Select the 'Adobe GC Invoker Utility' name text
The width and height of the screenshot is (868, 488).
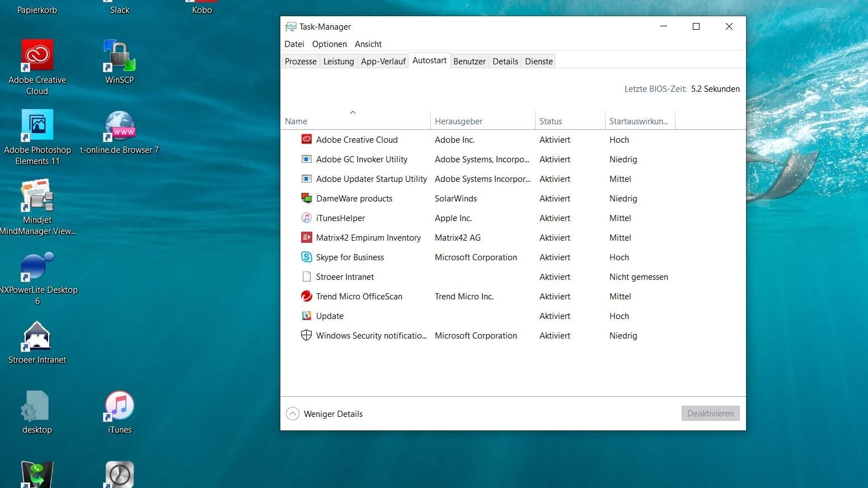point(362,159)
